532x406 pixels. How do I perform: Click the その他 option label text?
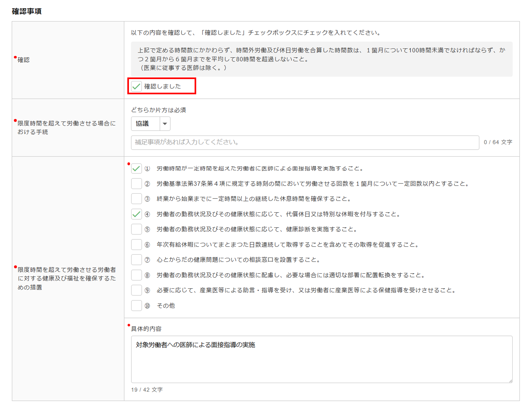click(x=165, y=306)
